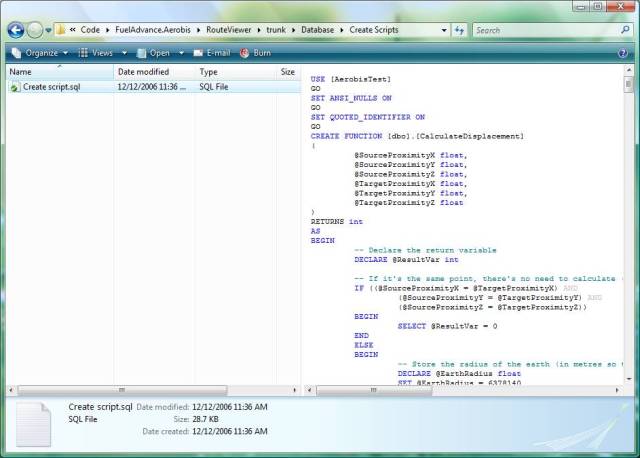Expand the Views dropdown arrow
Screen dimensions: 640x458
pos(123,52)
